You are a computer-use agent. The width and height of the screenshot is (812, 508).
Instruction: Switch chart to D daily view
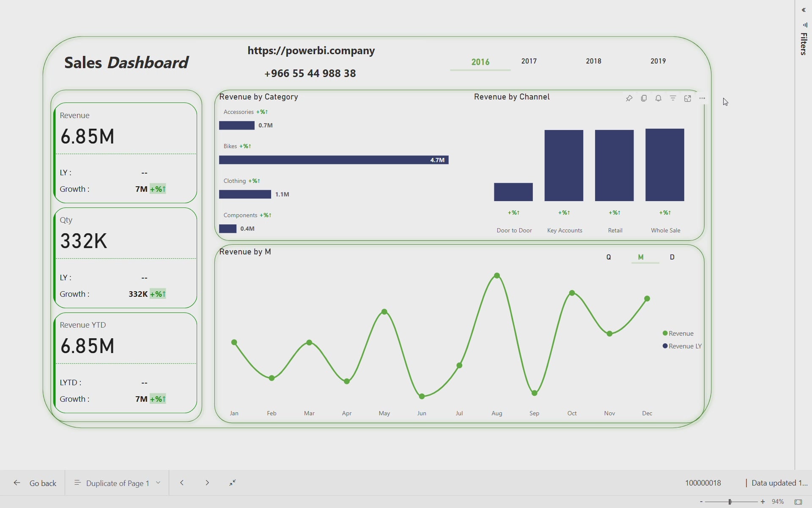[x=672, y=257]
